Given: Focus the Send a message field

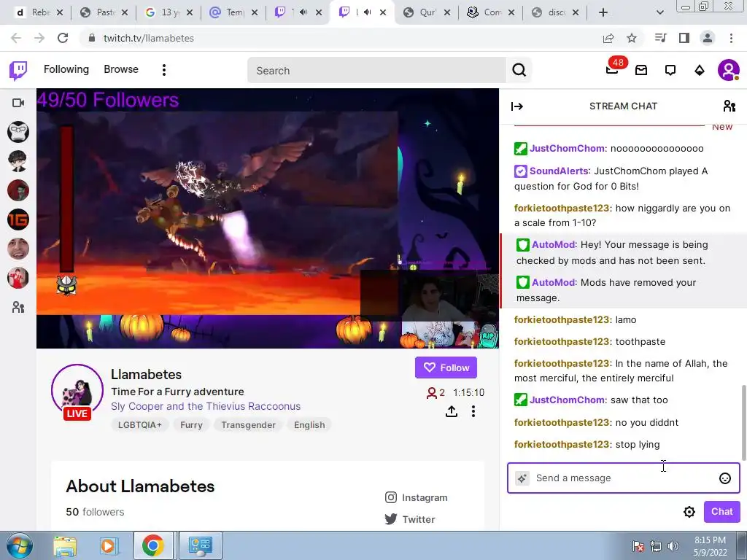Looking at the screenshot, I should pyautogui.click(x=623, y=478).
